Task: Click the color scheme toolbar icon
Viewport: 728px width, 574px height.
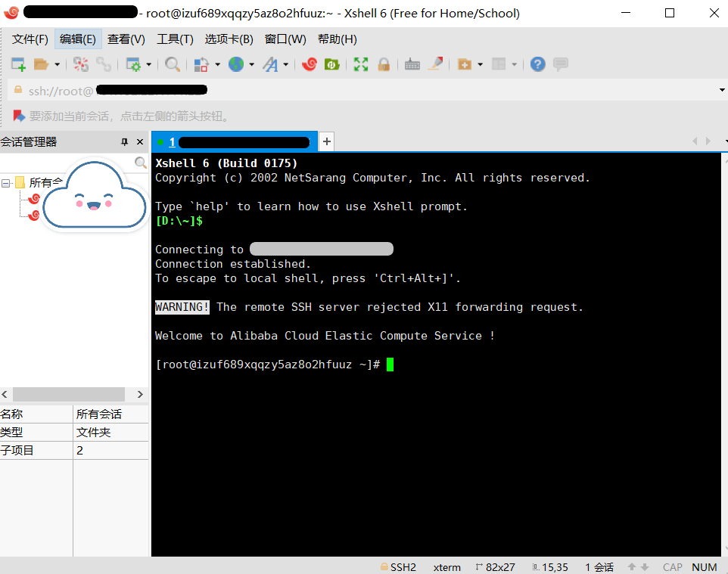Action: coord(201,64)
